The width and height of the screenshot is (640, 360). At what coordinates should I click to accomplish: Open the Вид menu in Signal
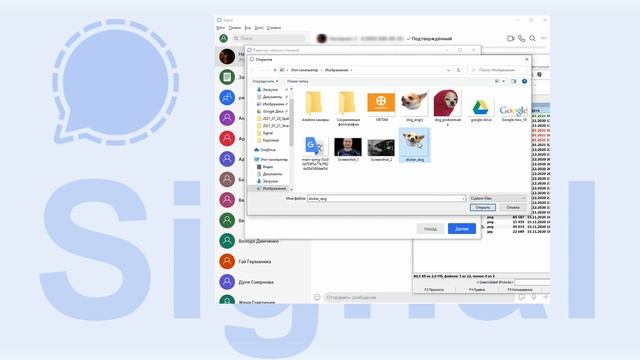tap(247, 28)
